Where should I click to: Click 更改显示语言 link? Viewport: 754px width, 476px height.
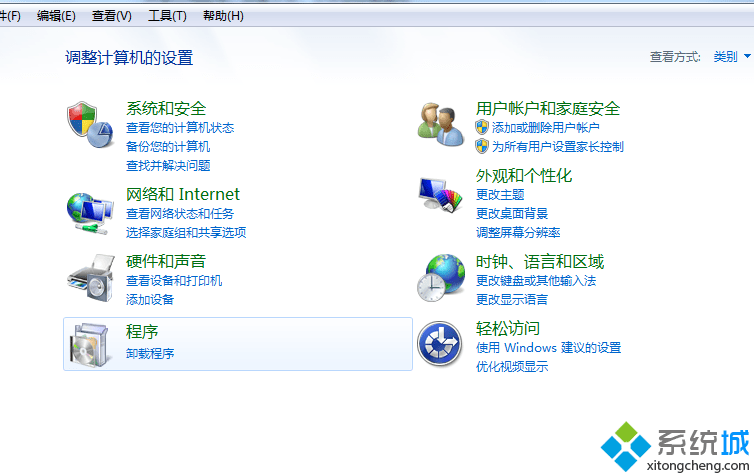tap(512, 300)
